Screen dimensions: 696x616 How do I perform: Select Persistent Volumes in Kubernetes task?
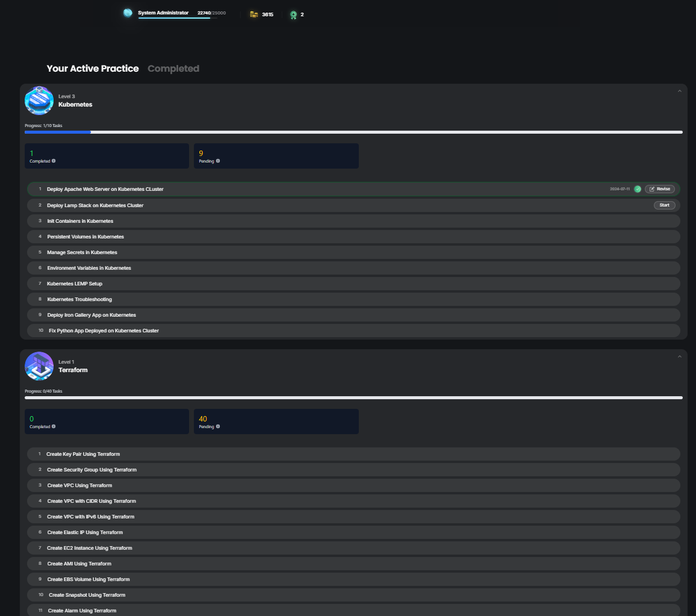(353, 237)
